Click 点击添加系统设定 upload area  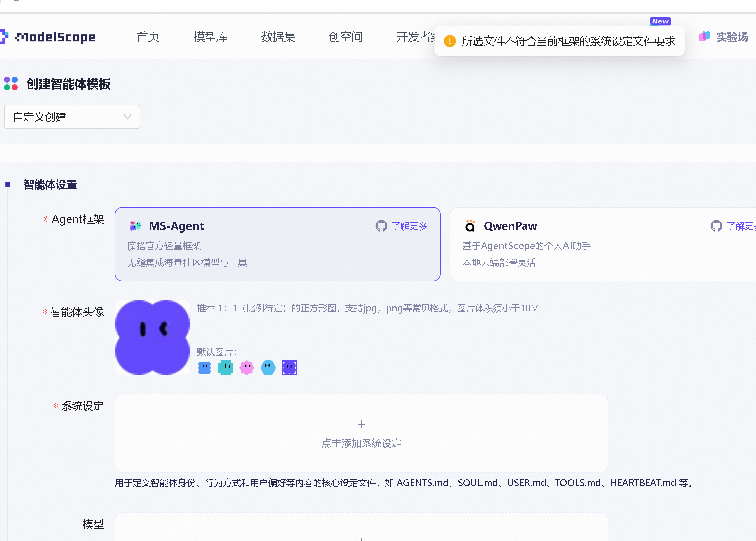pyautogui.click(x=361, y=433)
